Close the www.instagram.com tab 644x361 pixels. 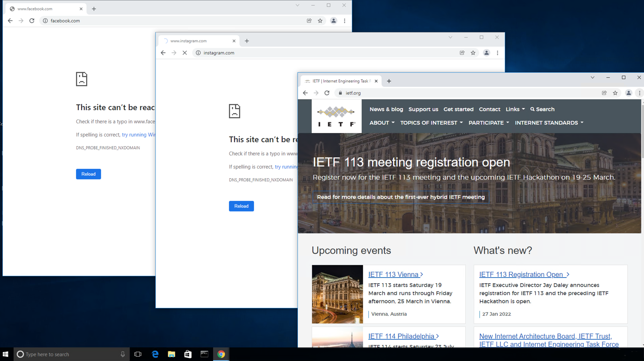234,41
